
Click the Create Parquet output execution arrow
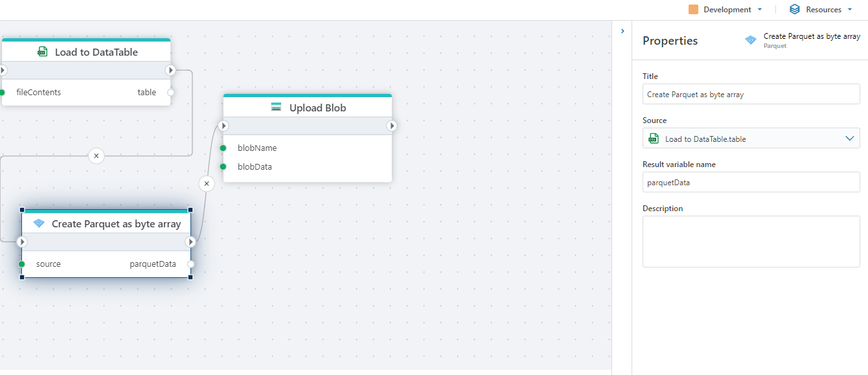pos(190,242)
